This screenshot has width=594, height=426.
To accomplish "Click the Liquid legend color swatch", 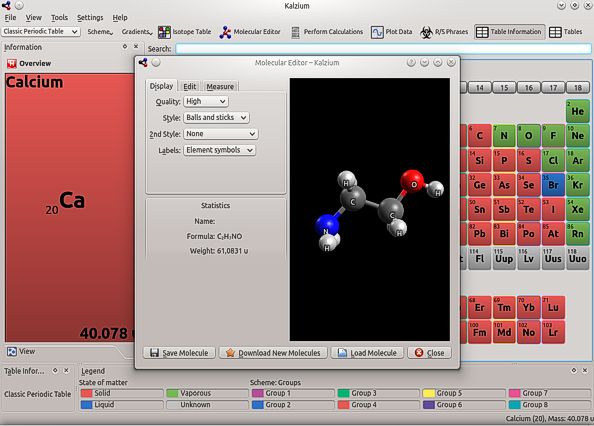I will 87,405.
